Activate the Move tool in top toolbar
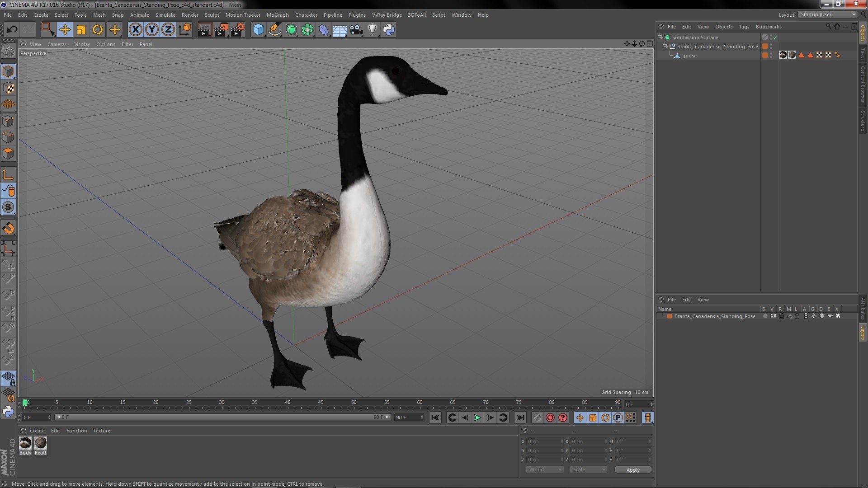 tap(65, 30)
